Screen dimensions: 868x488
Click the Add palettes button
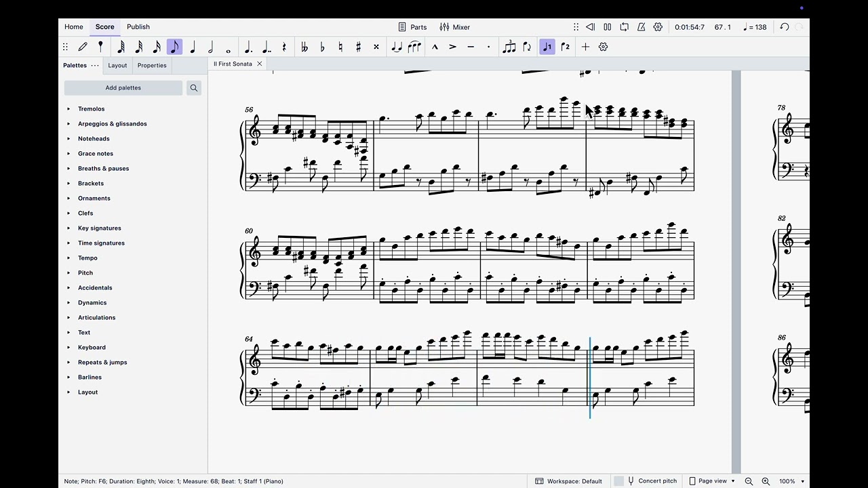[123, 87]
